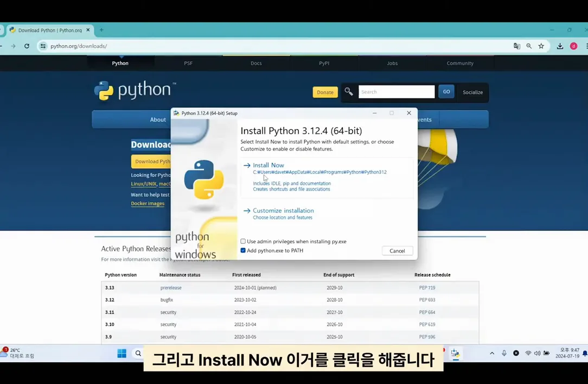Enable admin privileges for py.exe checkbox
Screen dimensions: 588x384
tap(243, 241)
